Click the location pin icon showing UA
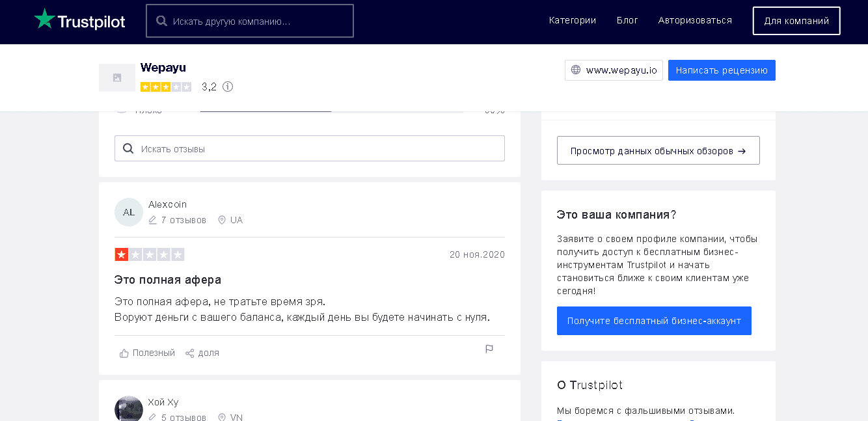Image resolution: width=868 pixels, height=421 pixels. [222, 219]
